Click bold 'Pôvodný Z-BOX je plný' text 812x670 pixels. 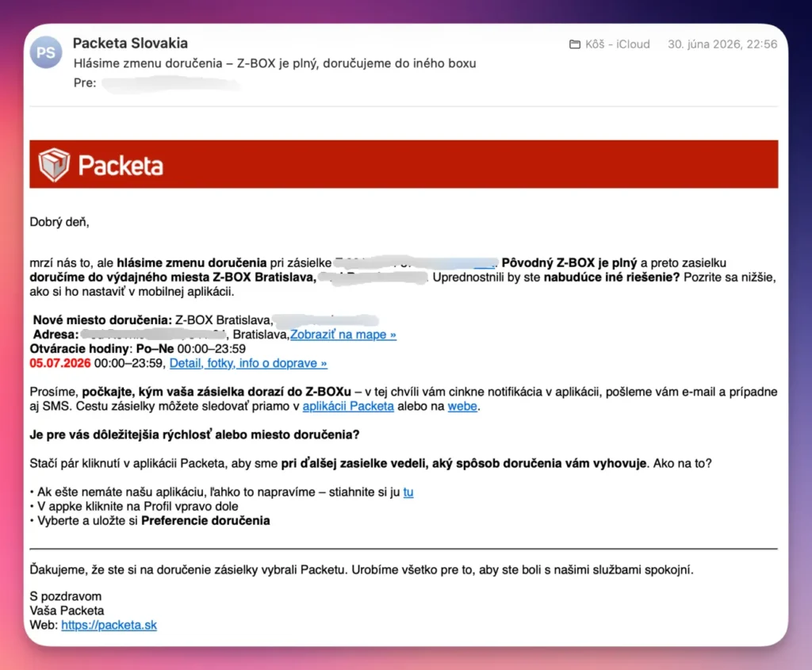(569, 263)
